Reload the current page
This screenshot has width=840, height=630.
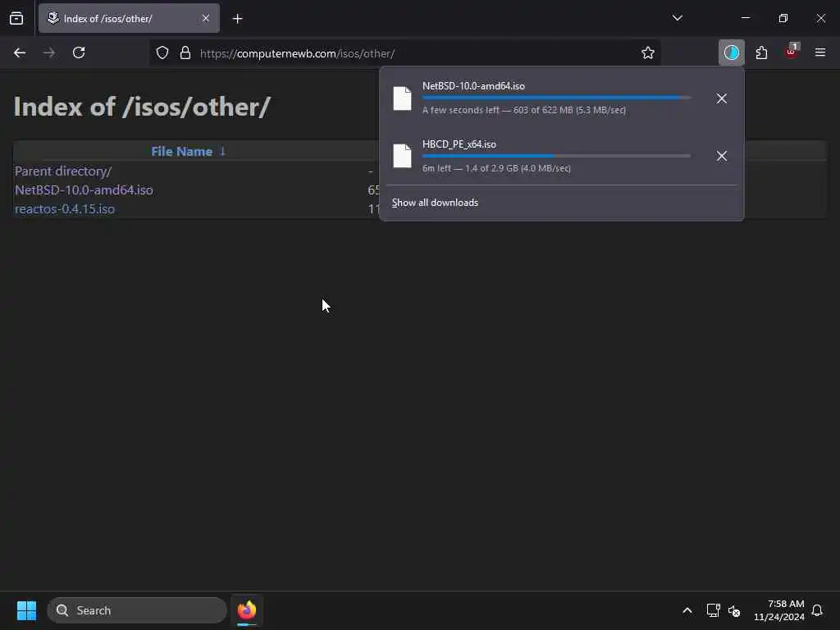click(79, 52)
